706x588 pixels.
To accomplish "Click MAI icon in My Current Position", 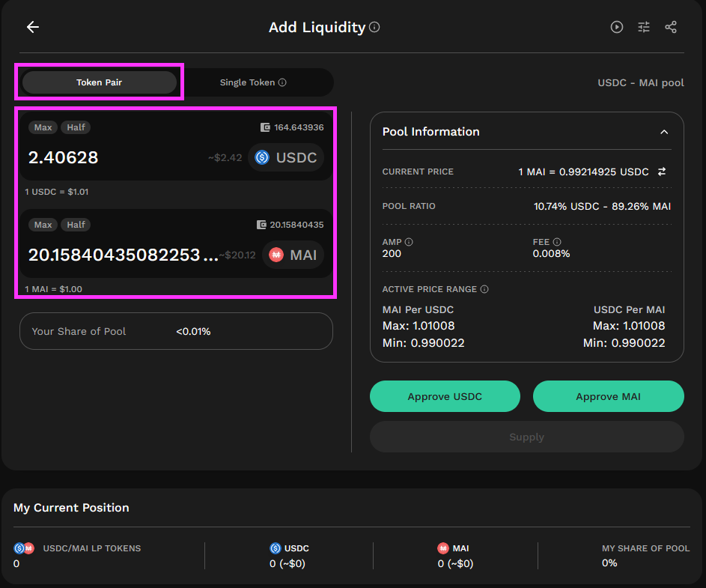I will 443,548.
